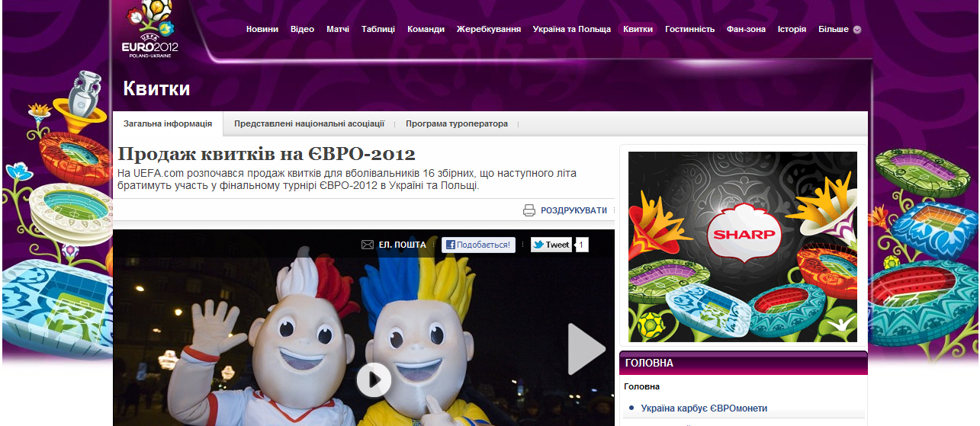Viewport: 980px width, 426px height.
Task: Click the tweet count bubble
Action: [581, 245]
